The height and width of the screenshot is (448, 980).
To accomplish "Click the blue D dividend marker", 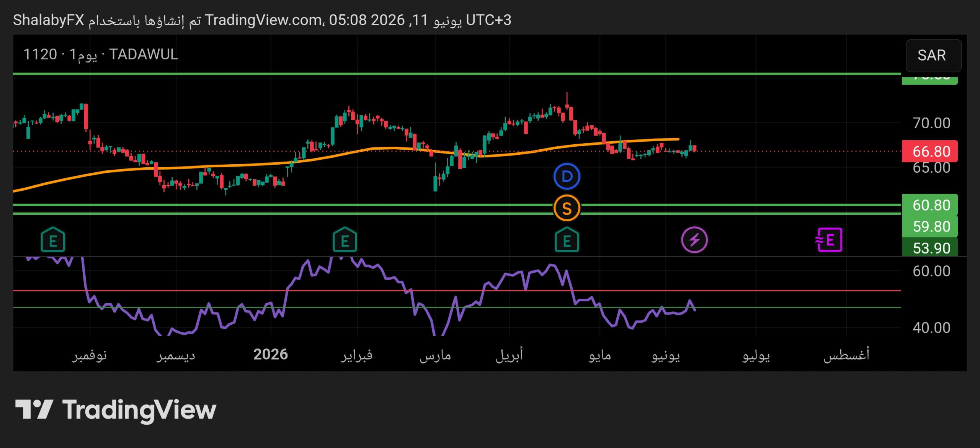I will coord(567,177).
